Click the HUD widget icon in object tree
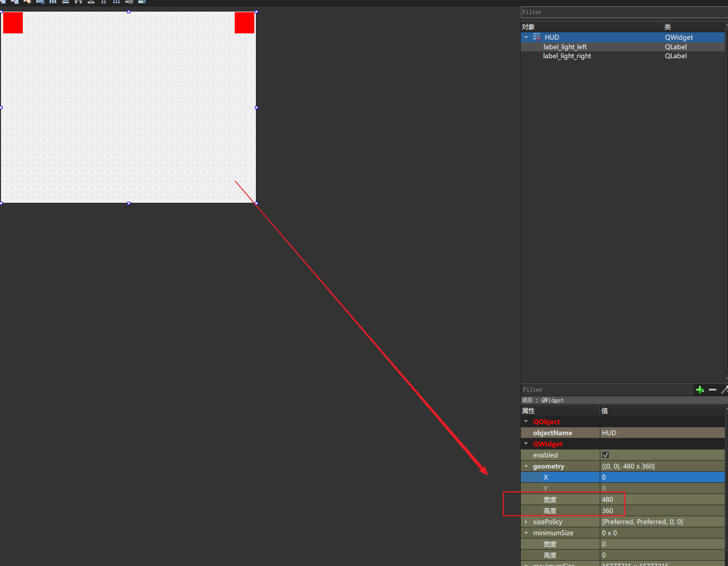Screen dimensions: 728x566 [537, 37]
